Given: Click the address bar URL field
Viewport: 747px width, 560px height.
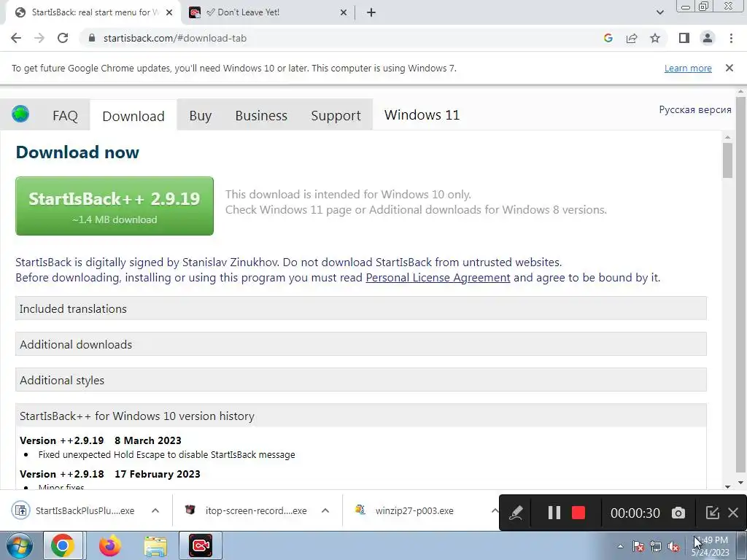Looking at the screenshot, I should tap(348, 38).
